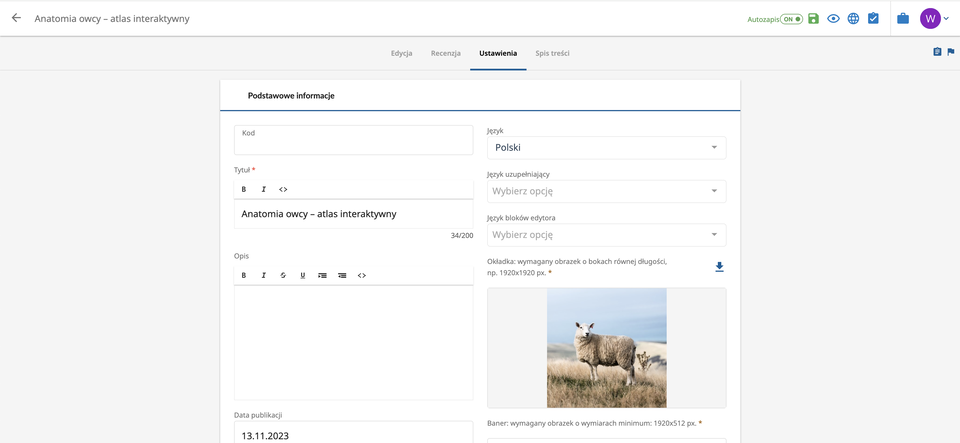Viewport: 960px width, 443px height.
Task: Switch to the Spis treści tab
Action: click(552, 53)
